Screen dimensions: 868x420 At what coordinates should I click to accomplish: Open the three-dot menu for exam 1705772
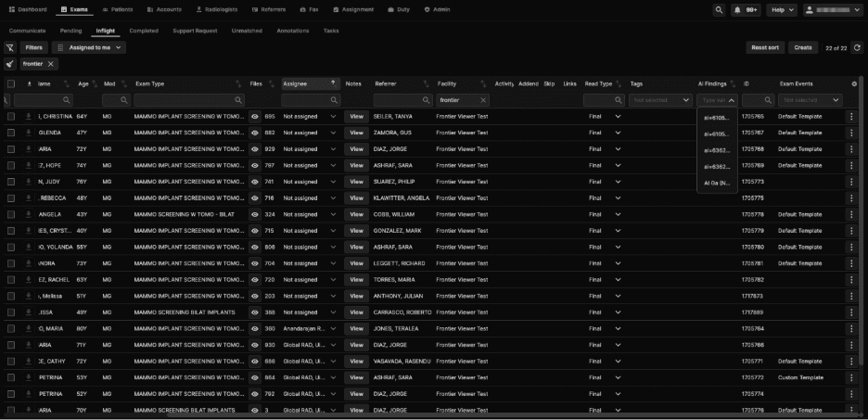tap(851, 378)
